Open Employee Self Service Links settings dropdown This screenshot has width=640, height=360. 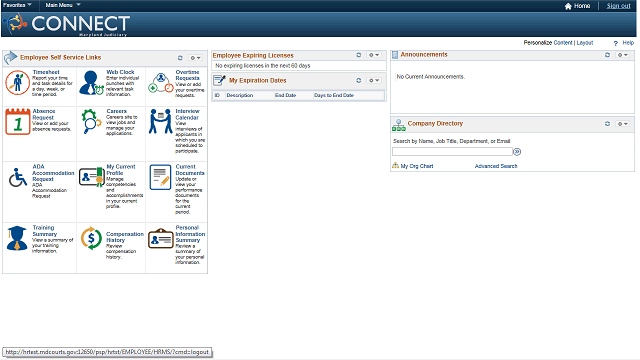click(196, 58)
